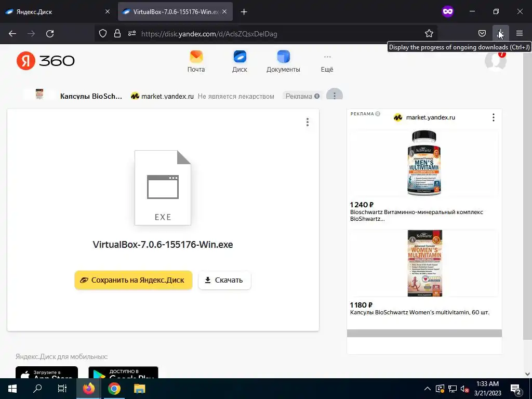Open Документы service

(283, 61)
